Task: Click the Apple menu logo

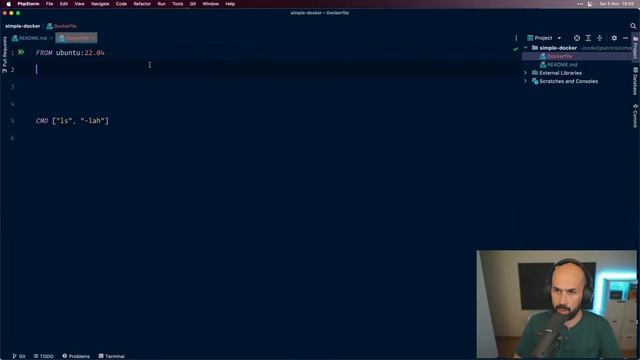Action: 9,4
